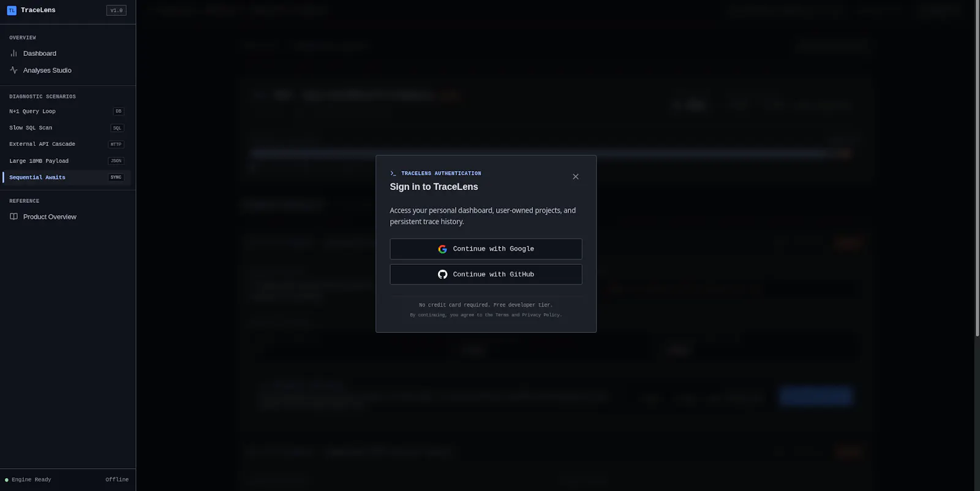The width and height of the screenshot is (980, 491).
Task: Click the Dashboard bar chart icon
Action: click(13, 53)
